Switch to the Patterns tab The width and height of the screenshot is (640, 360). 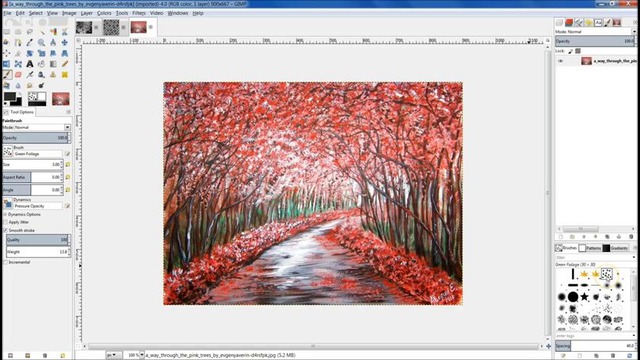(x=590, y=248)
